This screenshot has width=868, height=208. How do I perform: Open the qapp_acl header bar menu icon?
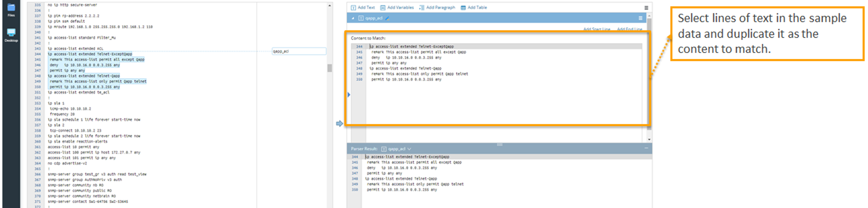click(x=641, y=18)
